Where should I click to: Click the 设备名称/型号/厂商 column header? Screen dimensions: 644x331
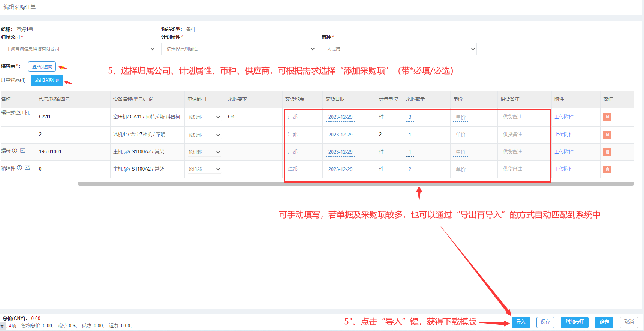click(133, 99)
